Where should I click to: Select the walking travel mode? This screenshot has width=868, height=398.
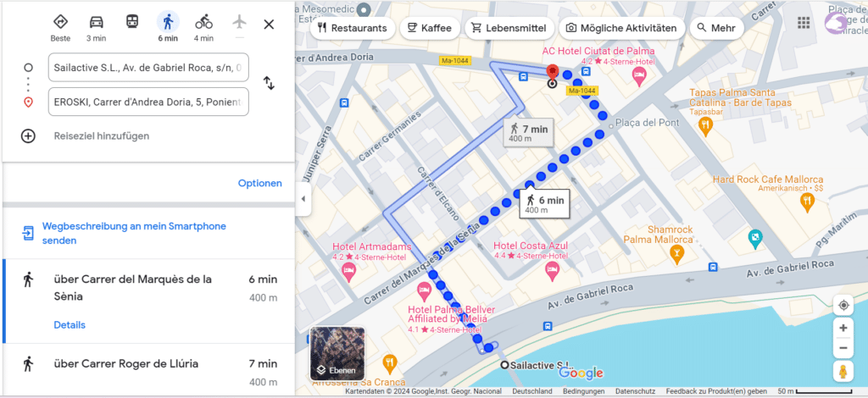pos(168,28)
